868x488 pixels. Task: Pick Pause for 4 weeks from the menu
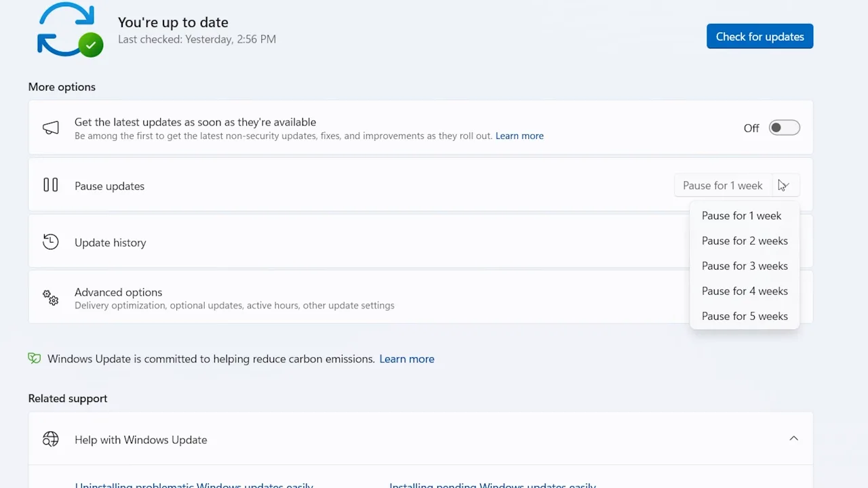(x=744, y=291)
